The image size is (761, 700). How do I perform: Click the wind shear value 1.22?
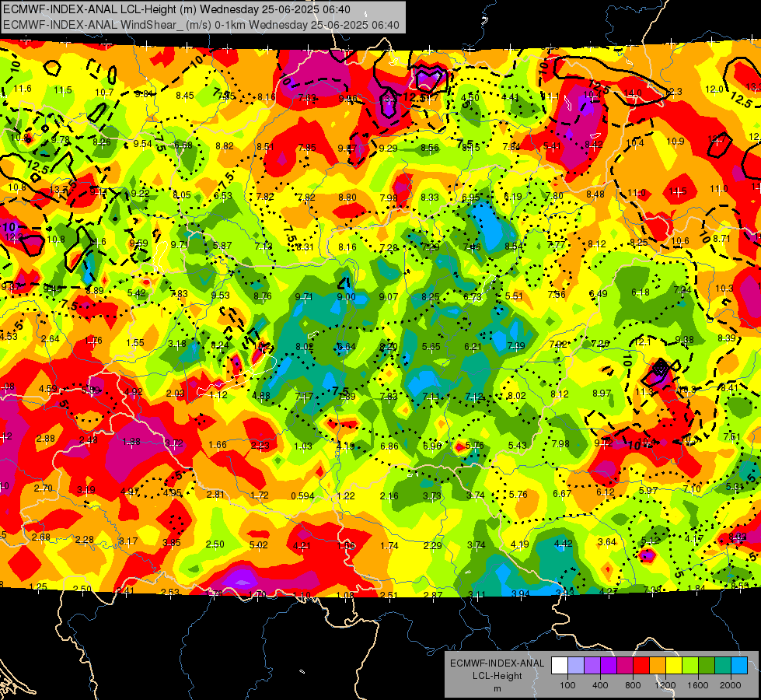coord(346,496)
